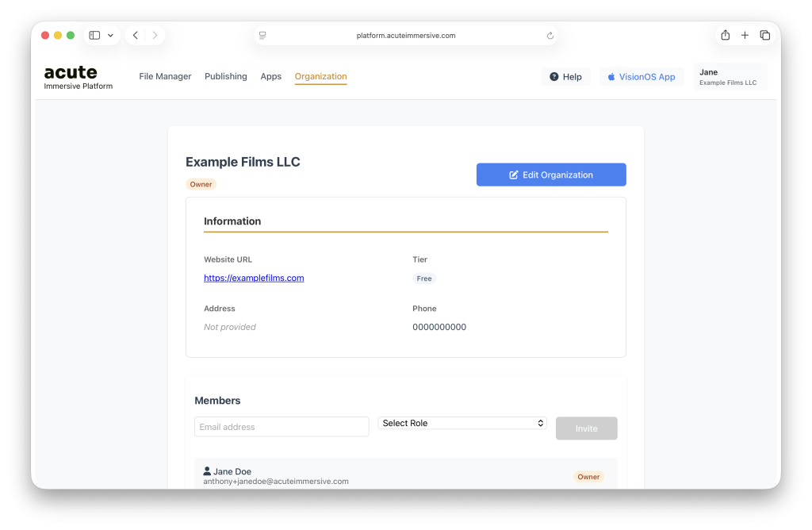
Task: Click the page reader icon in the address bar
Action: coord(262,36)
